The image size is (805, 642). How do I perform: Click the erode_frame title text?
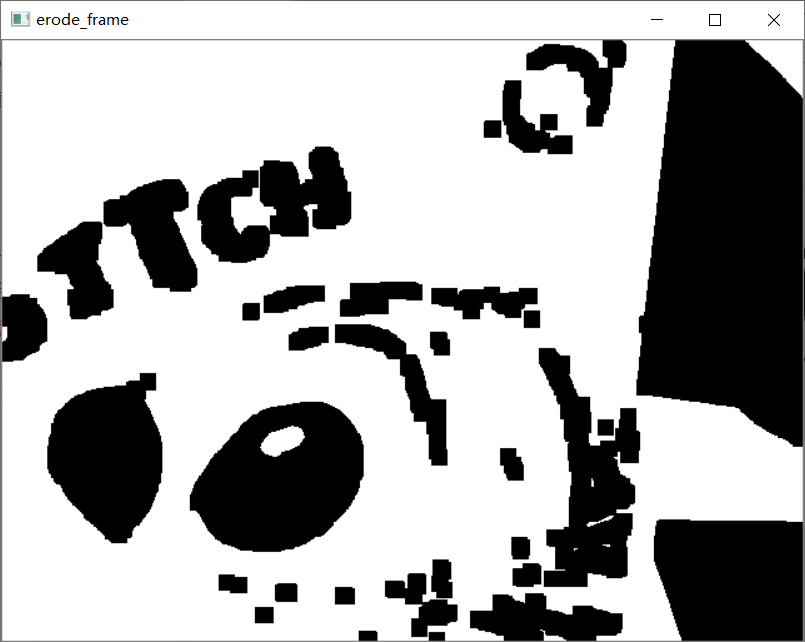click(x=82, y=20)
